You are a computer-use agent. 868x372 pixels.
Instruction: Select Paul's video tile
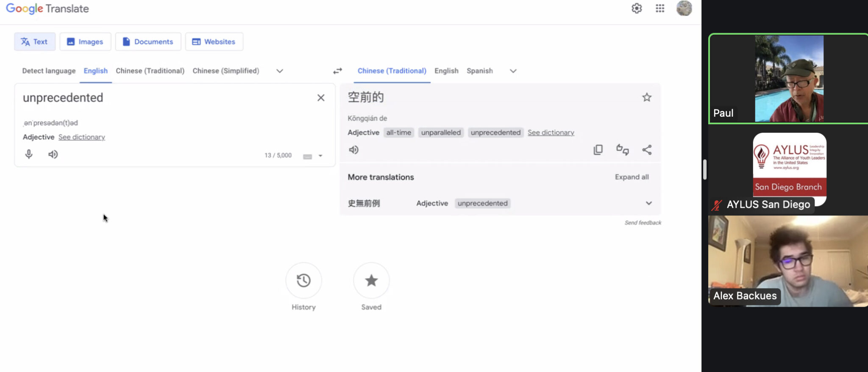point(788,78)
